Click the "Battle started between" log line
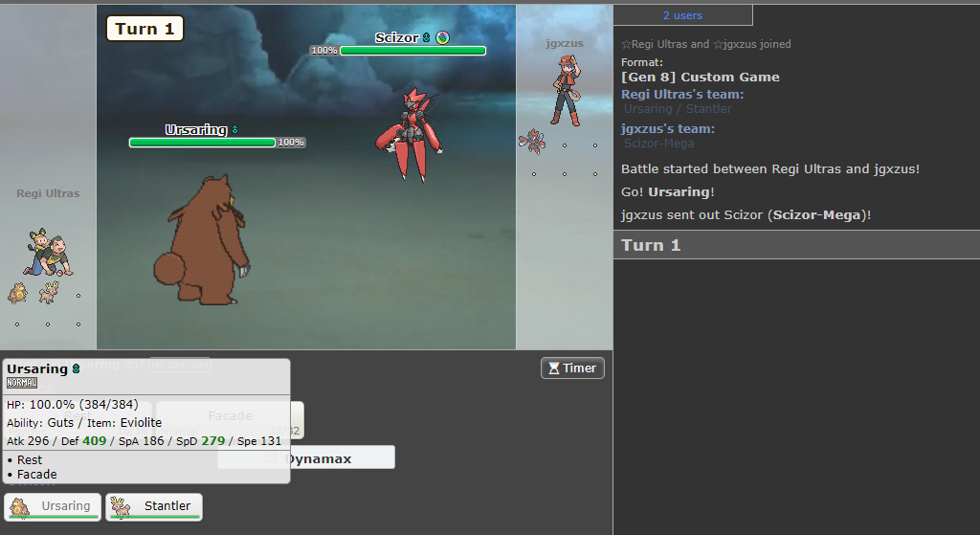Image resolution: width=980 pixels, height=535 pixels. (x=770, y=168)
